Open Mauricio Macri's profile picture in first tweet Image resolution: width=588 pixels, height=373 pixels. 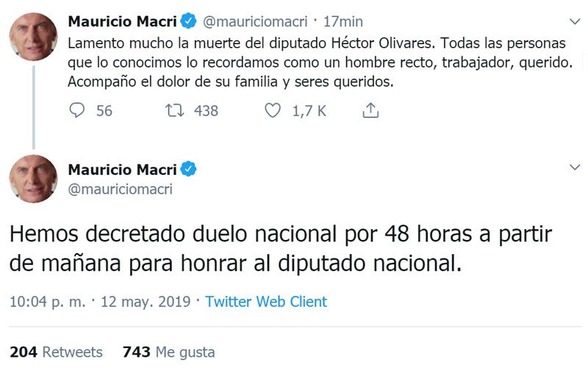pyautogui.click(x=33, y=37)
